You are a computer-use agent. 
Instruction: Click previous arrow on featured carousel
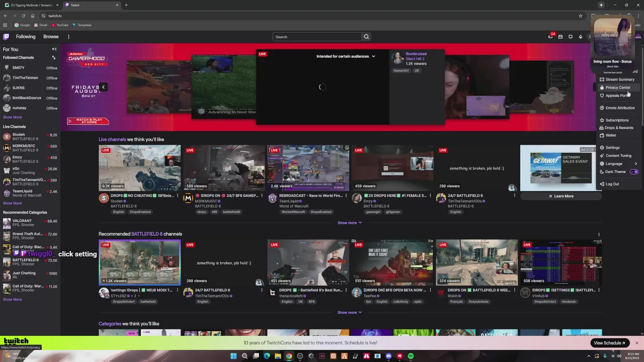[x=103, y=87]
